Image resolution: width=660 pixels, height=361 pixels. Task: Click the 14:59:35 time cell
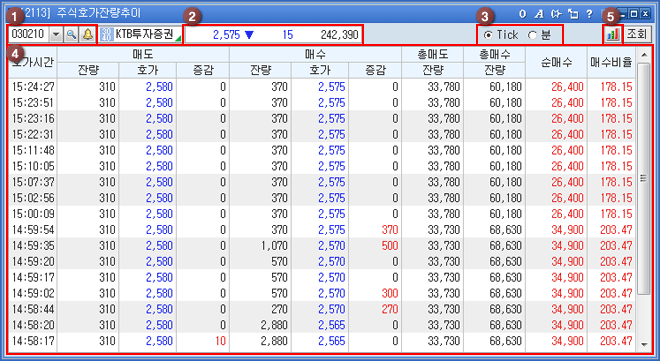33,246
